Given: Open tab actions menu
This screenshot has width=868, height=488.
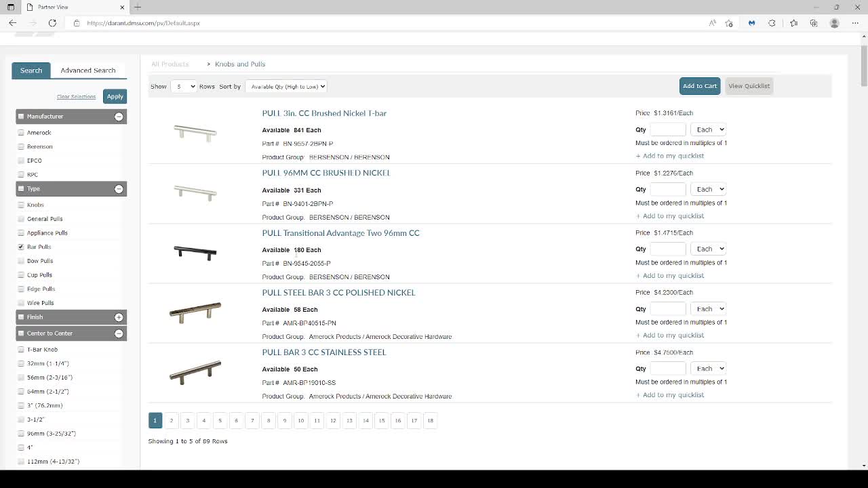Looking at the screenshot, I should 11,7.
